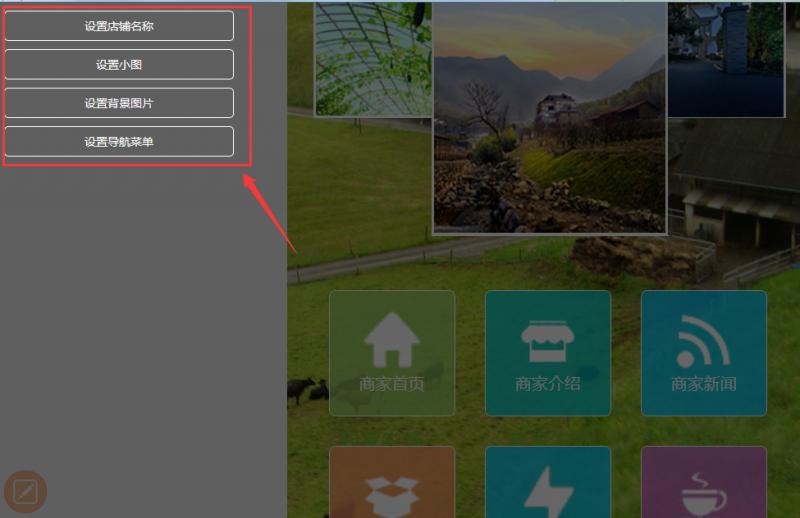This screenshot has height=518, width=800.
Task: Click the black cows in background photo
Action: pyautogui.click(x=308, y=390)
